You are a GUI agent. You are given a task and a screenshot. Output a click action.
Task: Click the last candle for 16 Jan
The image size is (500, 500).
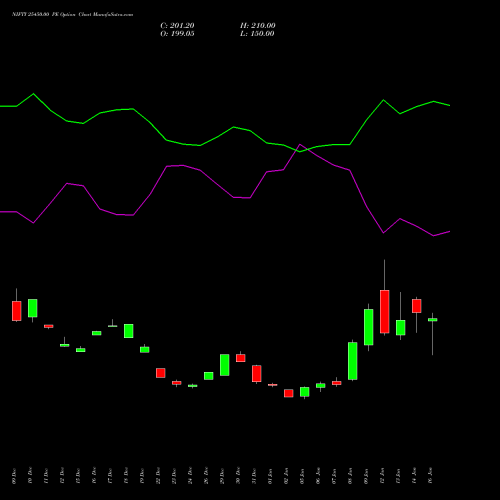coord(432,320)
